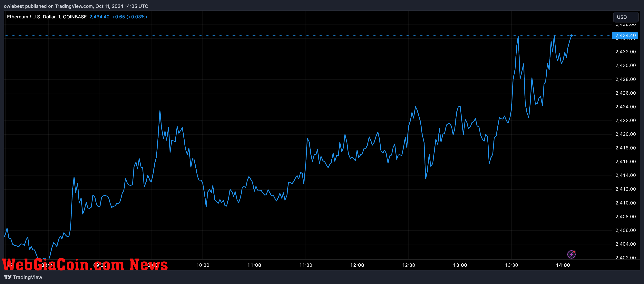Click the 2,420.00 price axis label
This screenshot has width=644, height=284.
click(626, 134)
